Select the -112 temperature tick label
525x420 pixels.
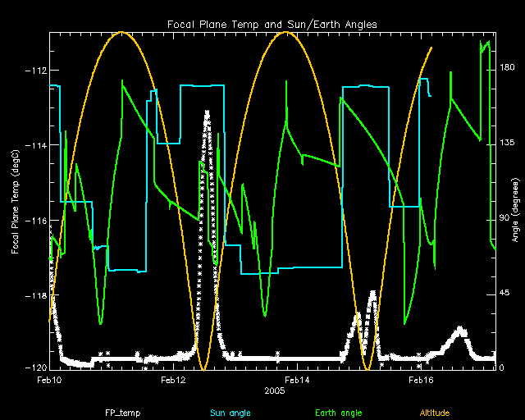(34, 70)
